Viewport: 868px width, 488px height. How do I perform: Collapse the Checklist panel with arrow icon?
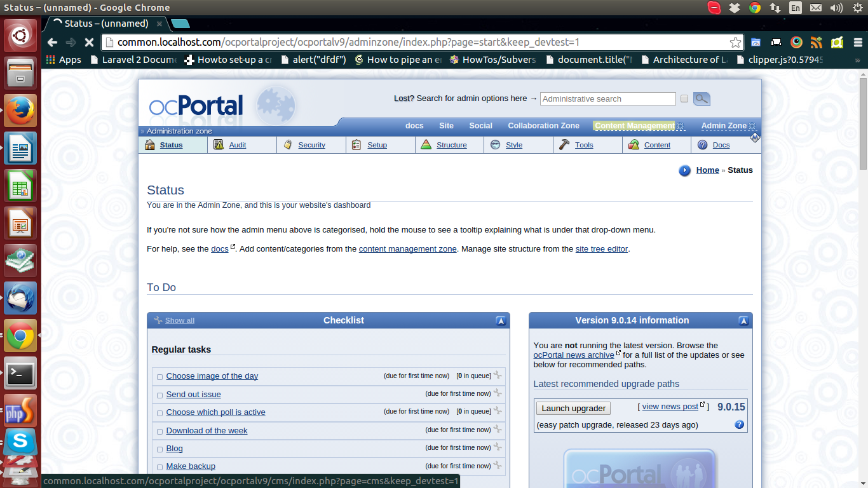click(501, 321)
